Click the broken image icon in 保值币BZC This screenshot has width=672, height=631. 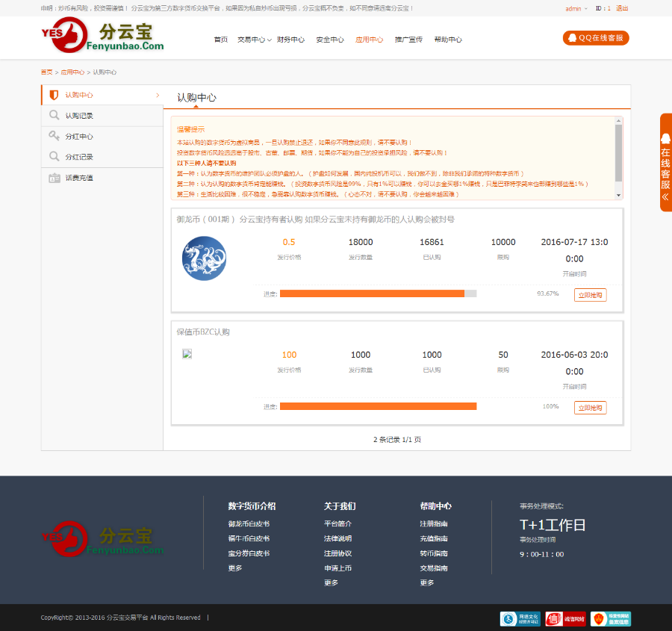tap(187, 354)
